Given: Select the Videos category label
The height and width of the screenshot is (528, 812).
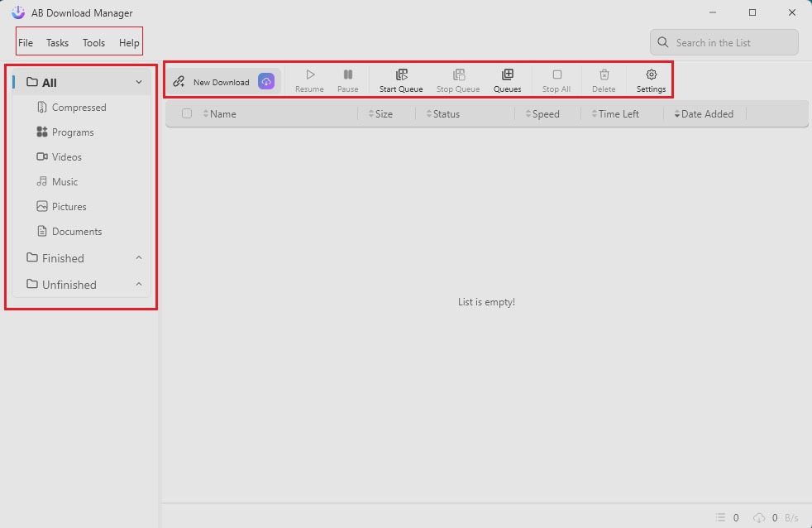Looking at the screenshot, I should coord(67,156).
